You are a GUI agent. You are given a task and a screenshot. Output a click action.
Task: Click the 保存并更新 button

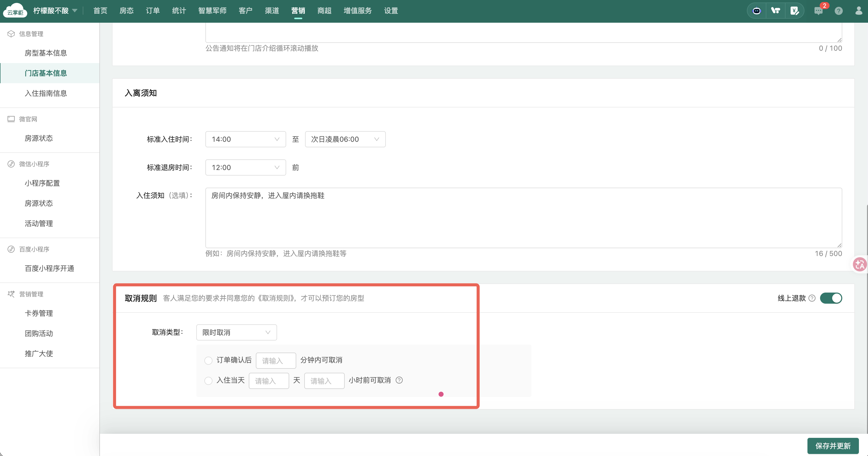click(x=833, y=446)
